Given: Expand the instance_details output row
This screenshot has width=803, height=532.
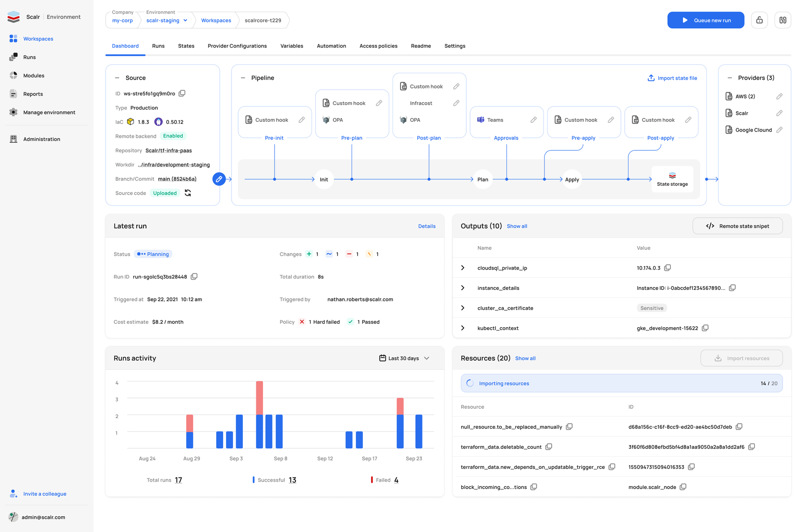Looking at the screenshot, I should tap(463, 288).
